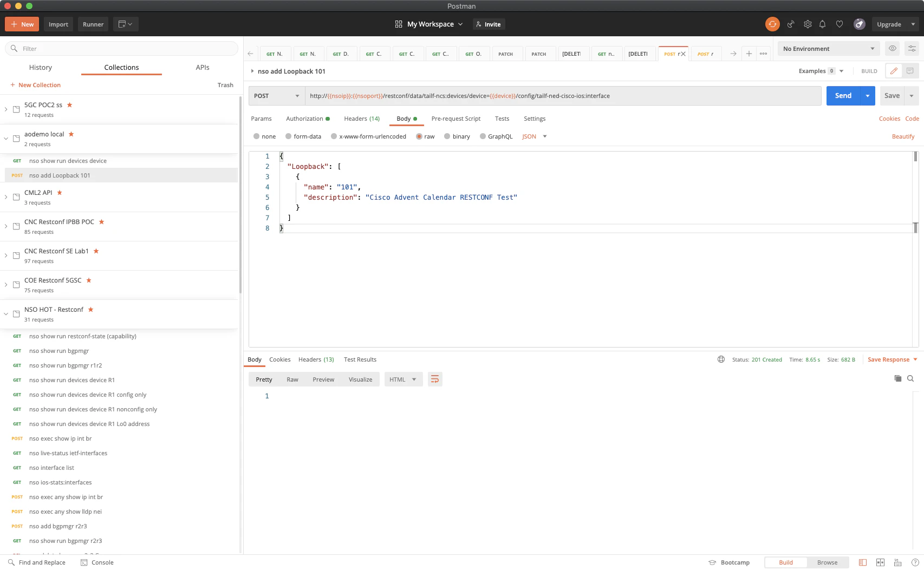This screenshot has width=924, height=570.
Task: Select x-www-form-urlencoded radio button
Action: 334,136
